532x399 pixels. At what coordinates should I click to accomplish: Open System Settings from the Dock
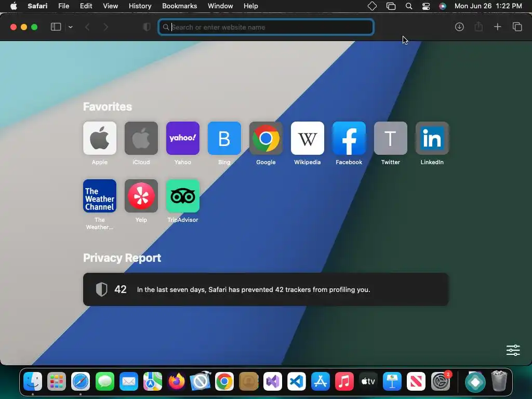tap(441, 381)
